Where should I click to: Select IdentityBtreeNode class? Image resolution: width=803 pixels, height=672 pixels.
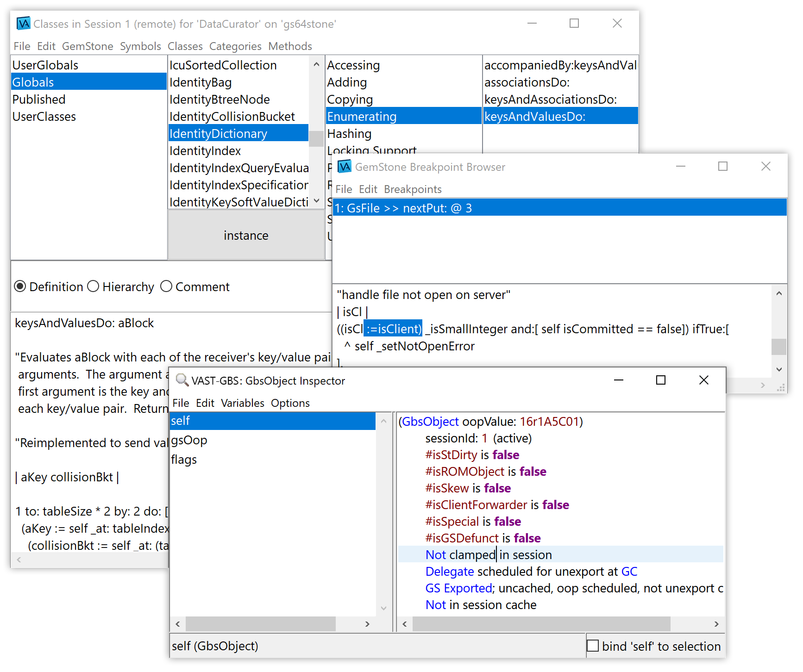click(238, 100)
